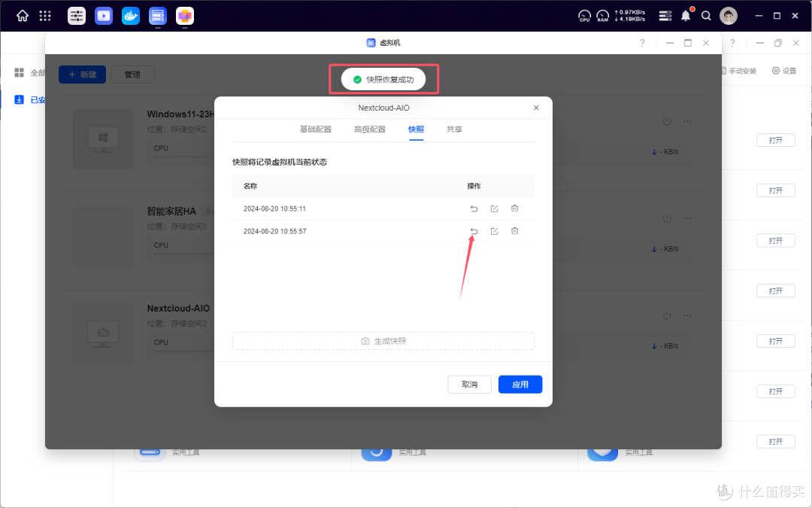The image size is (812, 508).
Task: Open help in the App Center window
Action: coord(732,43)
